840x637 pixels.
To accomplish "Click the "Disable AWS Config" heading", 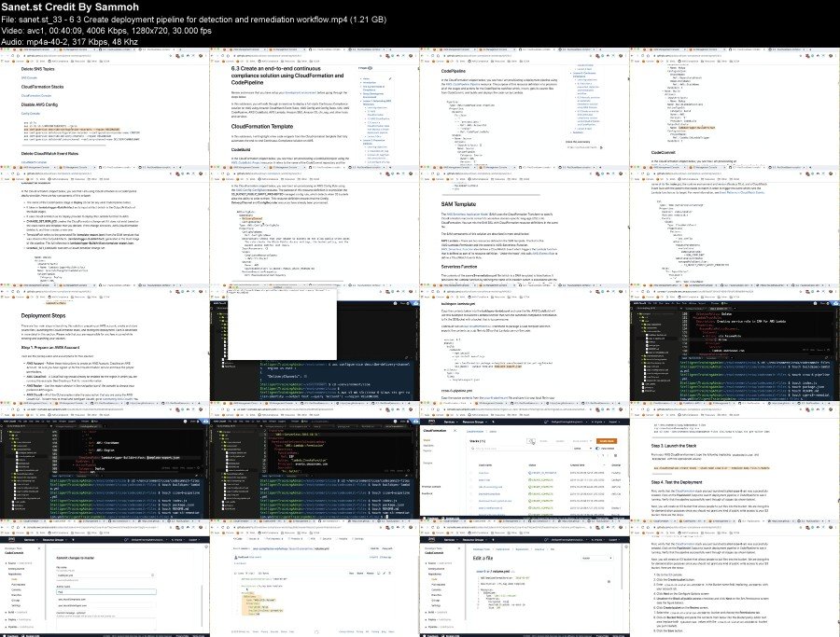I will pos(39,104).
